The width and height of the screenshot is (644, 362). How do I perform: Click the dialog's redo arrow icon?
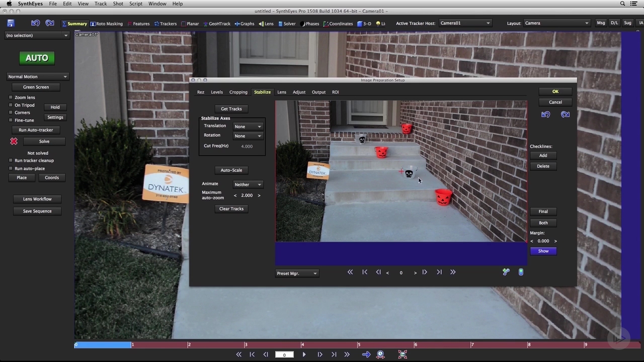565,115
